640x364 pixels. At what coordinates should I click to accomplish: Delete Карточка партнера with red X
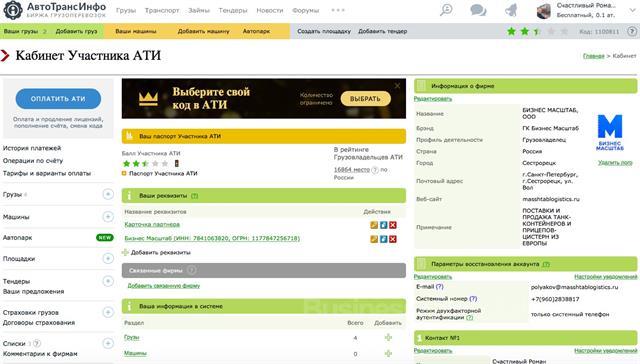[393, 225]
